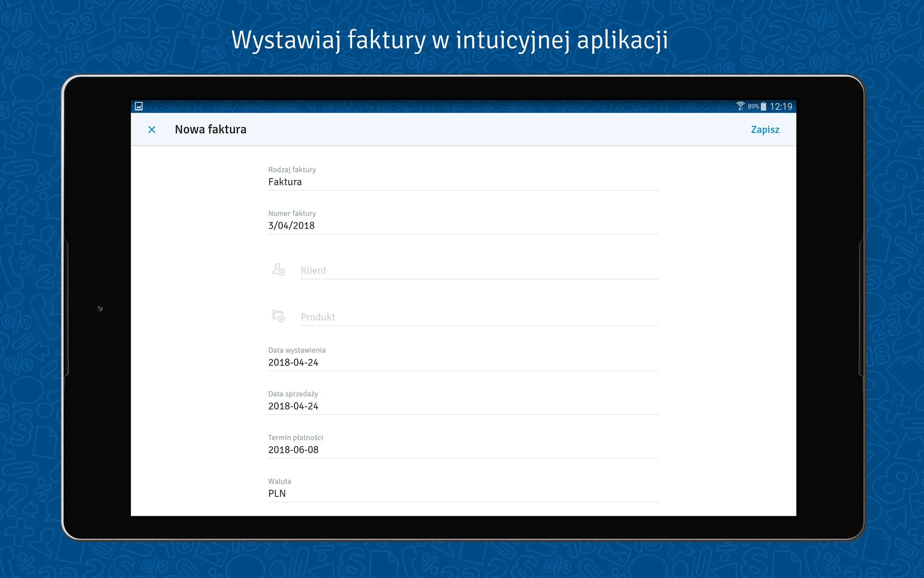Image resolution: width=924 pixels, height=578 pixels.
Task: Click the add product icon
Action: 278,316
